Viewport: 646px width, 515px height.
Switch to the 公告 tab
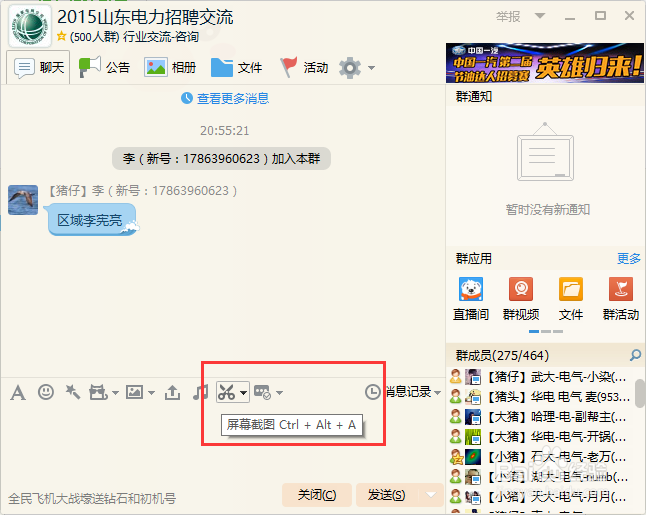coord(105,67)
